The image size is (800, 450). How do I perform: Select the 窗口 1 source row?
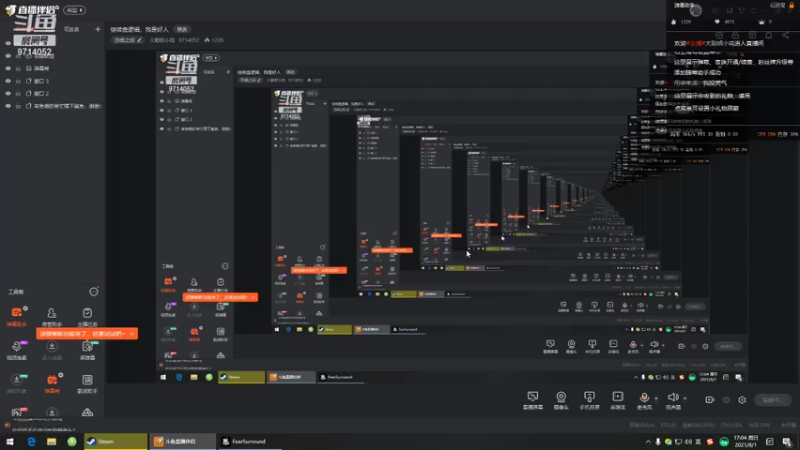(53, 81)
